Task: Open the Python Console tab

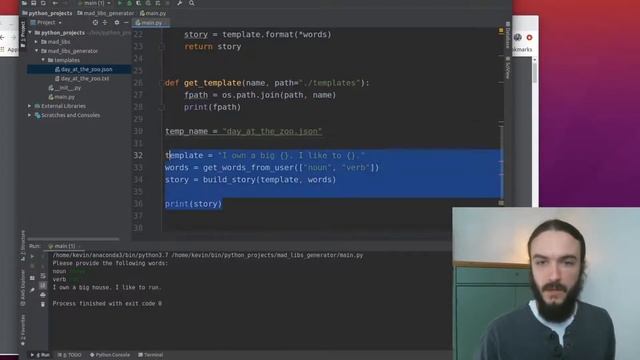Action: 109,355
